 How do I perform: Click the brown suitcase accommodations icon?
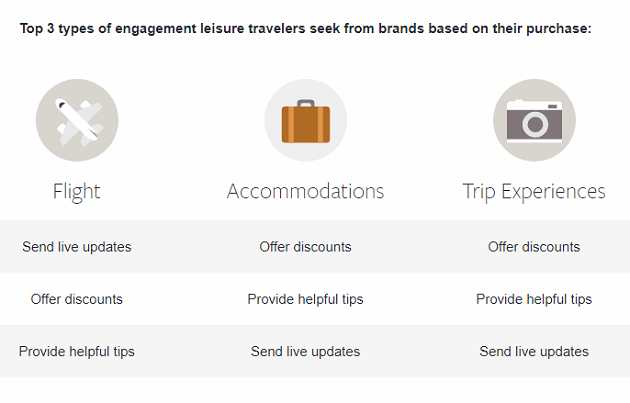(306, 120)
